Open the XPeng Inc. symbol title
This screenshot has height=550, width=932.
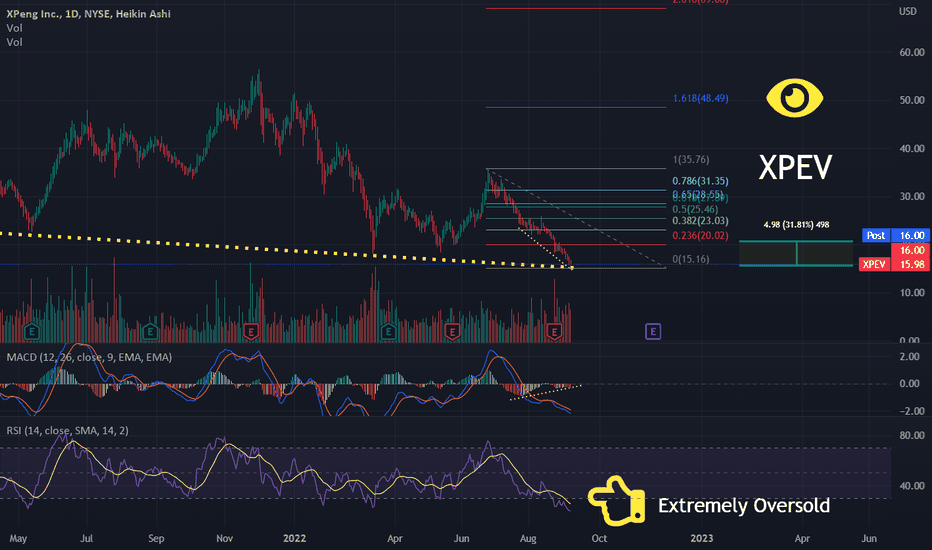(x=89, y=13)
